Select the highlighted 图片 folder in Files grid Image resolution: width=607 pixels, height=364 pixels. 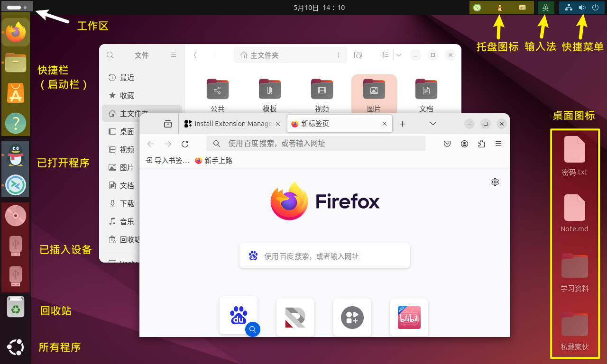(374, 94)
